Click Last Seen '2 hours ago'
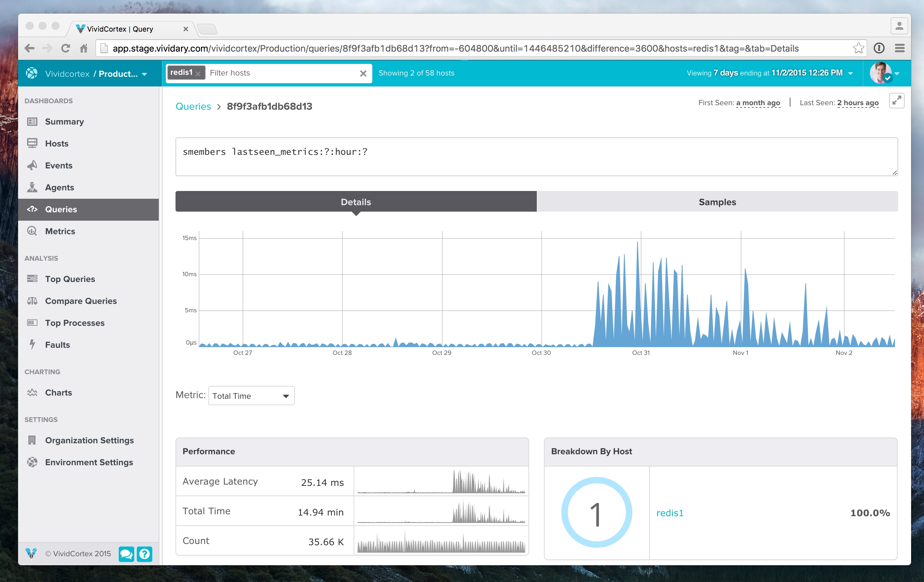Image resolution: width=924 pixels, height=582 pixels. point(858,103)
